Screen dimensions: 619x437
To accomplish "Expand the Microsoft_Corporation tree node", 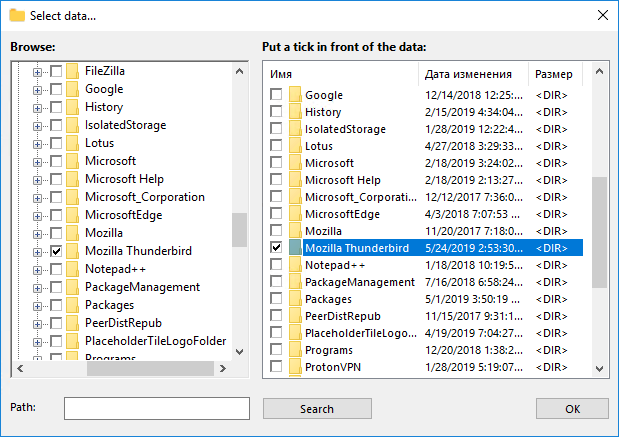I will [x=37, y=198].
